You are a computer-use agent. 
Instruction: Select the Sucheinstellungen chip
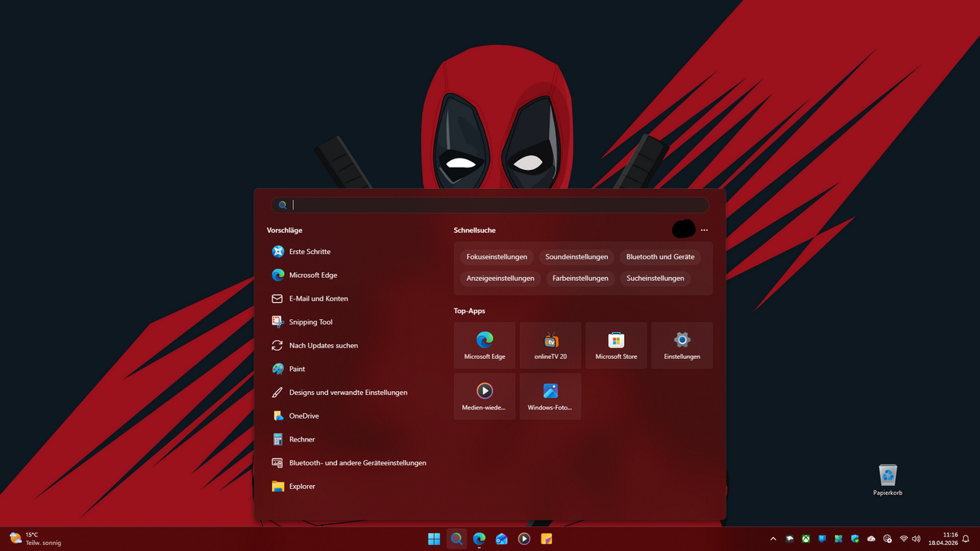coord(655,279)
